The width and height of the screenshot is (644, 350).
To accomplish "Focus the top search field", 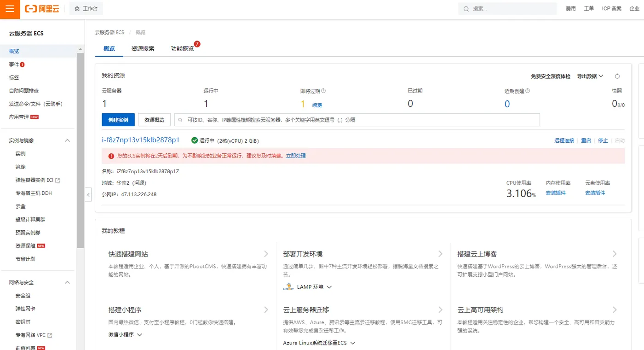I will tap(507, 9).
